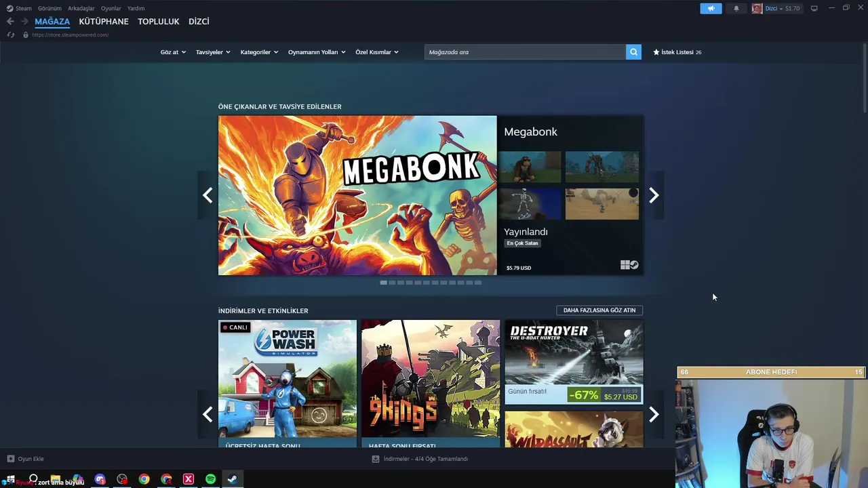
Task: Click the Dizci profile avatar picture
Action: pos(757,8)
